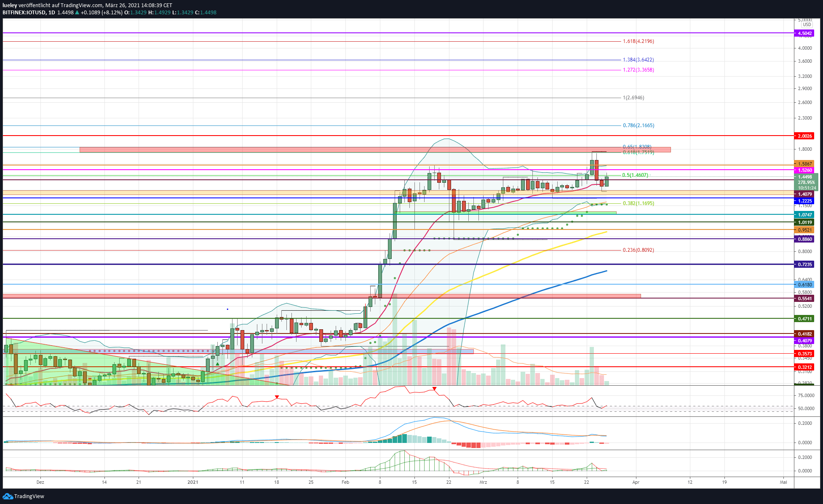
Task: Click Fibonacci label 0.5(1.4607)
Action: coord(635,175)
